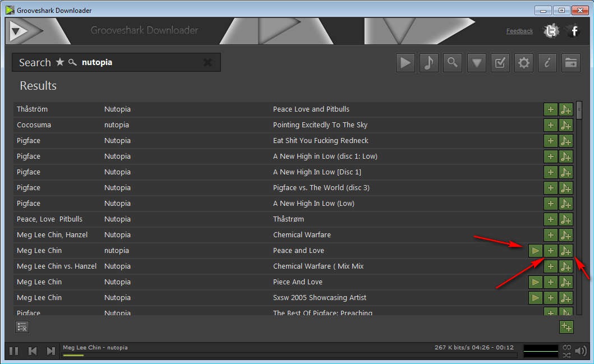594x364 pixels.
Task: Click the volume speaker icon
Action: point(581,351)
